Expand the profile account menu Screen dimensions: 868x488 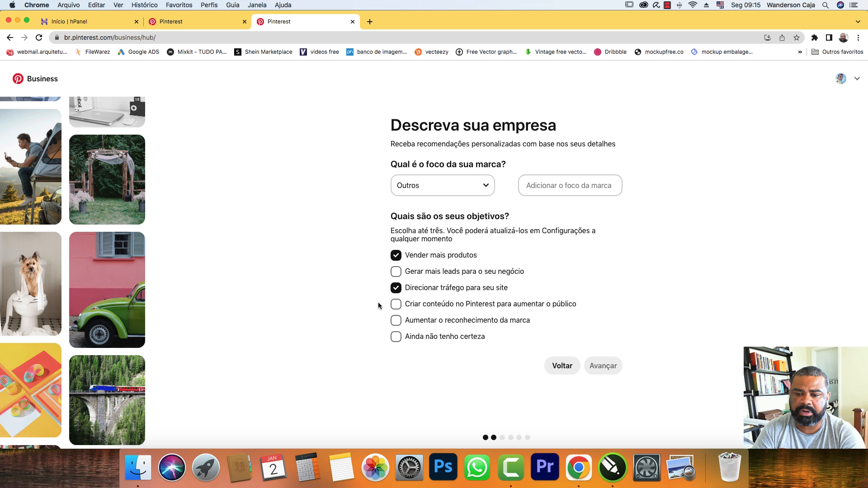click(x=857, y=79)
